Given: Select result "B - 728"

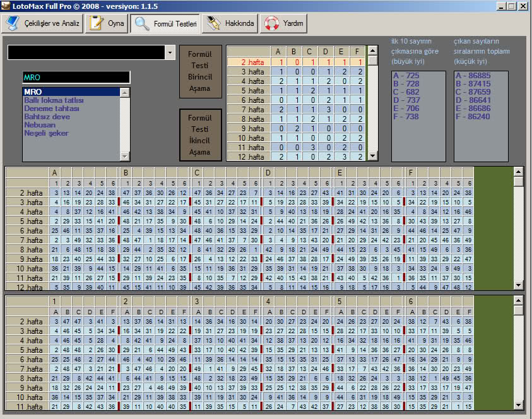Looking at the screenshot, I should tap(406, 83).
